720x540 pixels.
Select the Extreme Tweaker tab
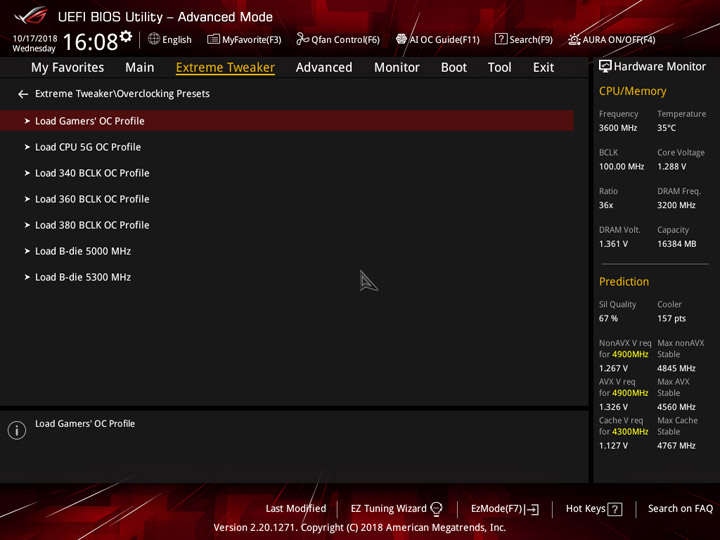tap(225, 68)
